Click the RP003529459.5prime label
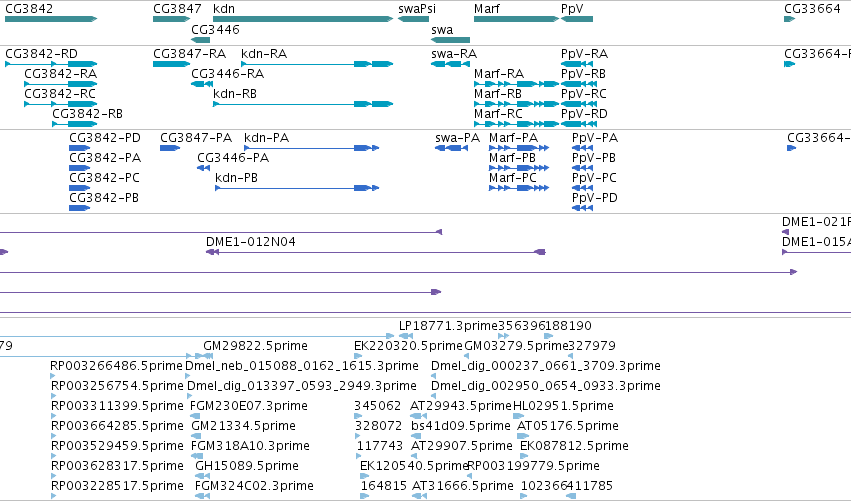The image size is (851, 501). coord(117,446)
